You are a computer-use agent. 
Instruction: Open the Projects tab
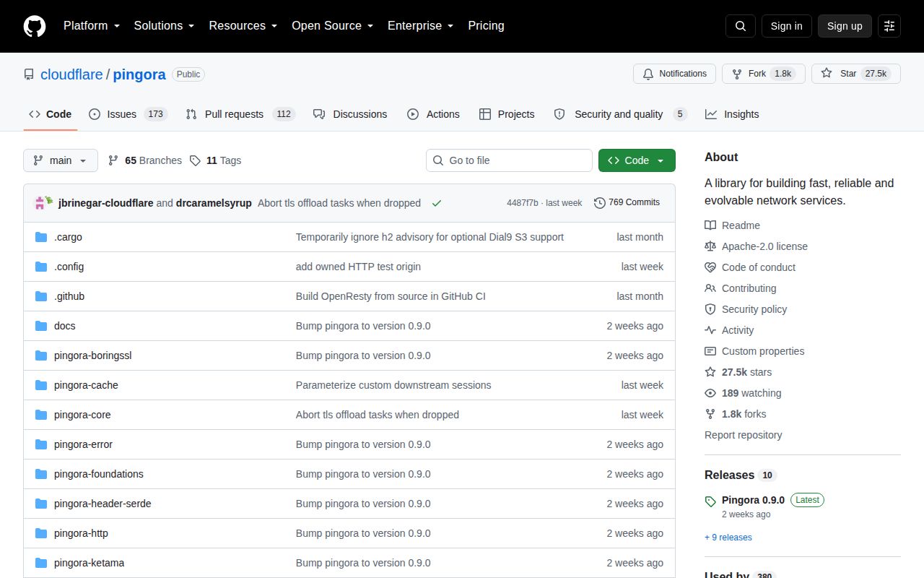[x=507, y=114]
